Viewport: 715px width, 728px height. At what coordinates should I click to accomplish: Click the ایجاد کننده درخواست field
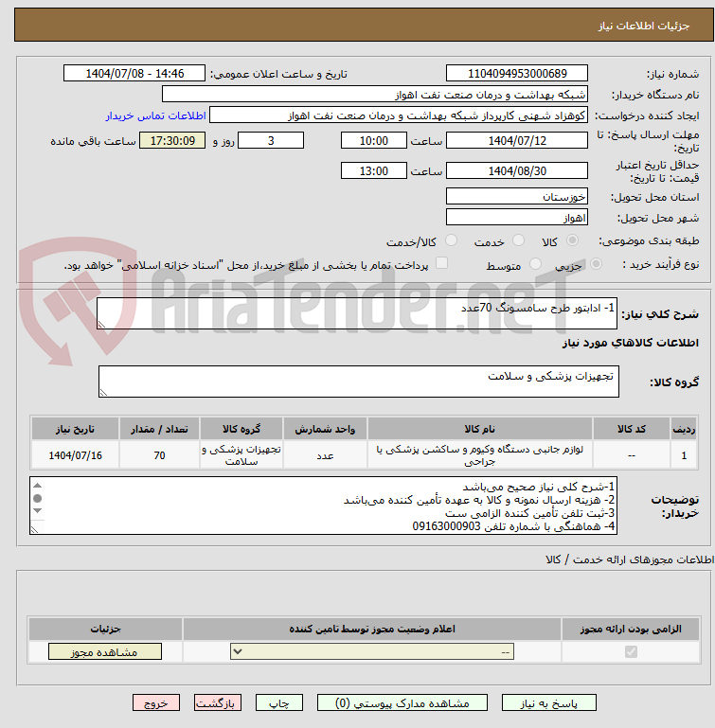tap(398, 115)
